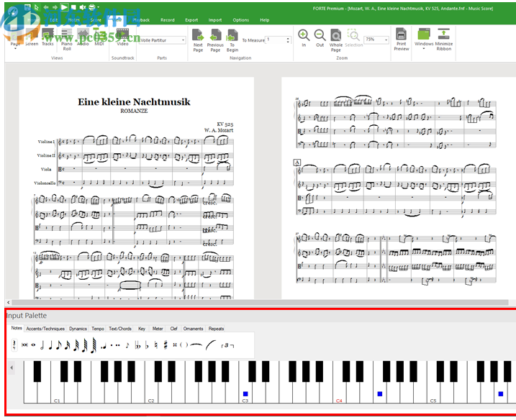Redo with the right arrow icon

tap(55, 7)
